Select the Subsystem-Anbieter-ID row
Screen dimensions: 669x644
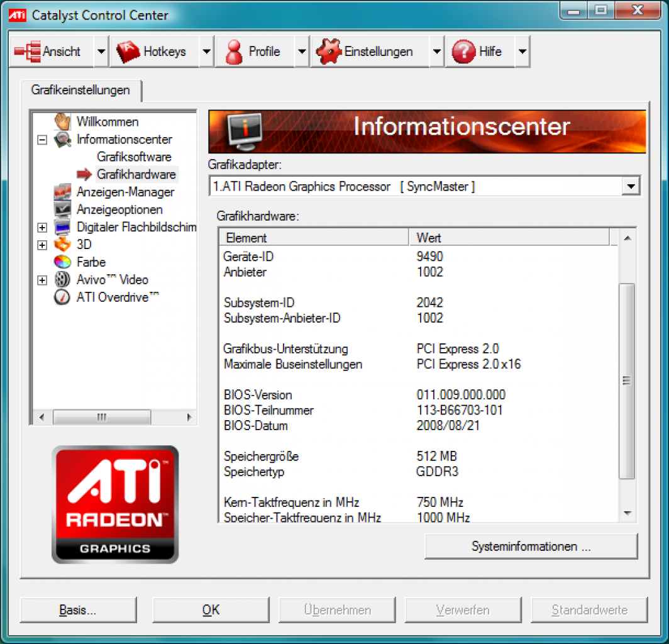click(x=418, y=318)
